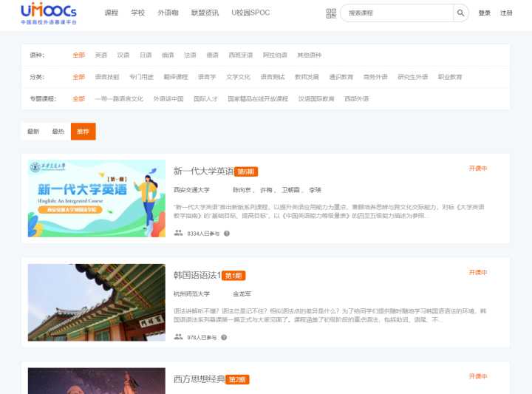Filter special courses by 国际人才
This screenshot has height=394, width=532.
[205, 99]
